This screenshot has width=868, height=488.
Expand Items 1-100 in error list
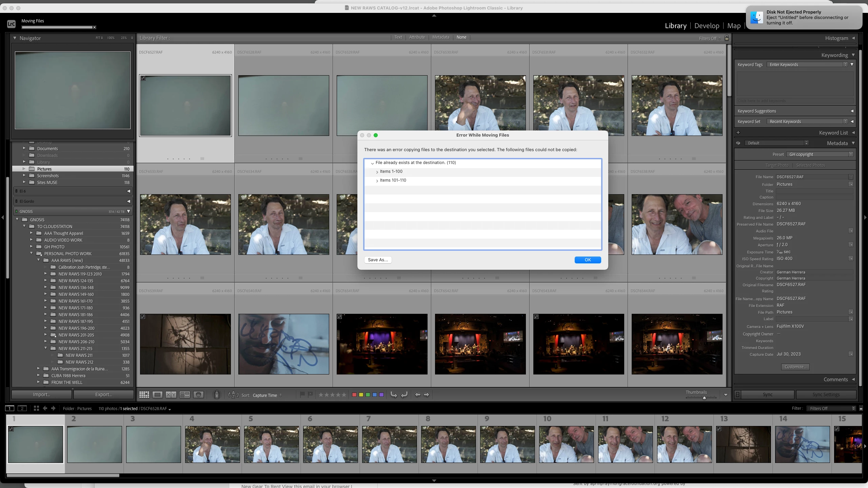pos(377,172)
